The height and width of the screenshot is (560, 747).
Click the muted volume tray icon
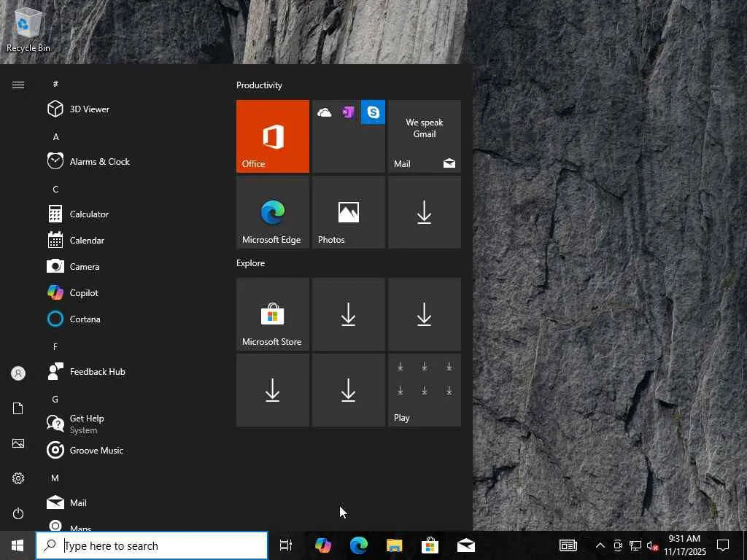652,545
